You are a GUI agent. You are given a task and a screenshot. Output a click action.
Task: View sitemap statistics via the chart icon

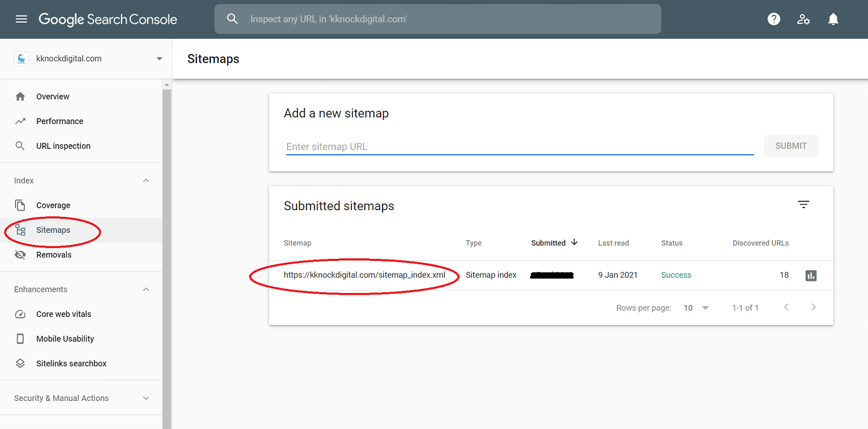811,275
